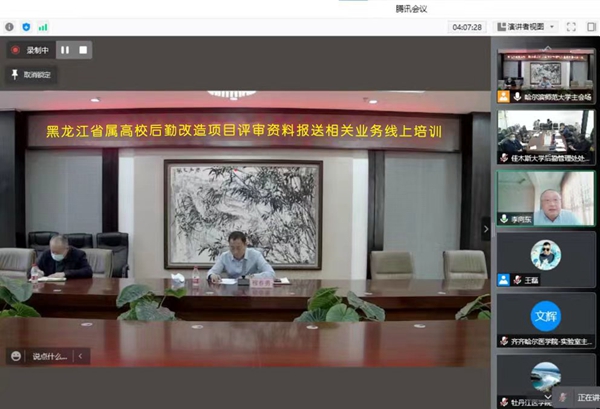600x409 pixels.
Task: Toggle the side panel layout icon
Action: tap(590, 26)
